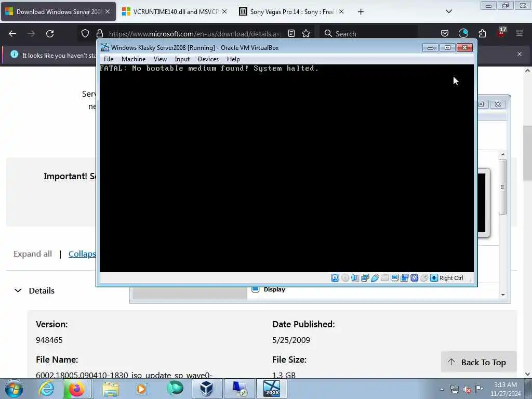Open Windows Explorer folder from the taskbar
532x399 pixels.
coord(111,389)
